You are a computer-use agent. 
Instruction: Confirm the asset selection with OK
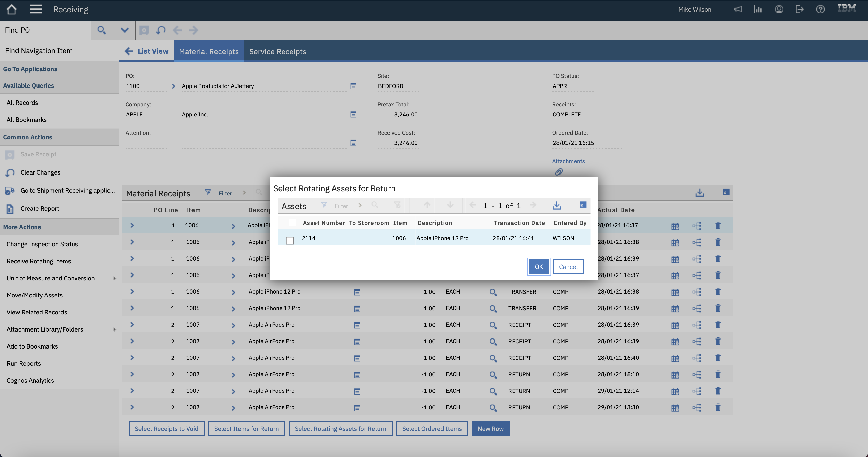click(x=538, y=266)
